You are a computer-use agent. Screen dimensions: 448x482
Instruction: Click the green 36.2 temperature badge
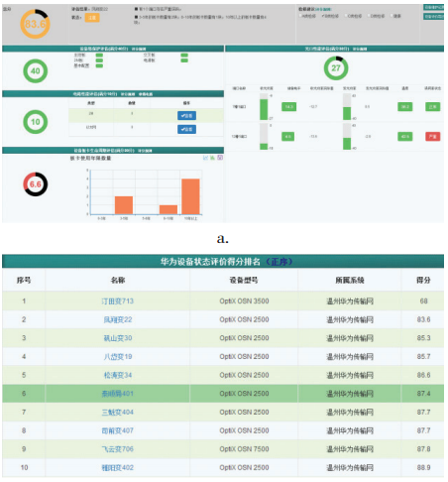[x=405, y=107]
